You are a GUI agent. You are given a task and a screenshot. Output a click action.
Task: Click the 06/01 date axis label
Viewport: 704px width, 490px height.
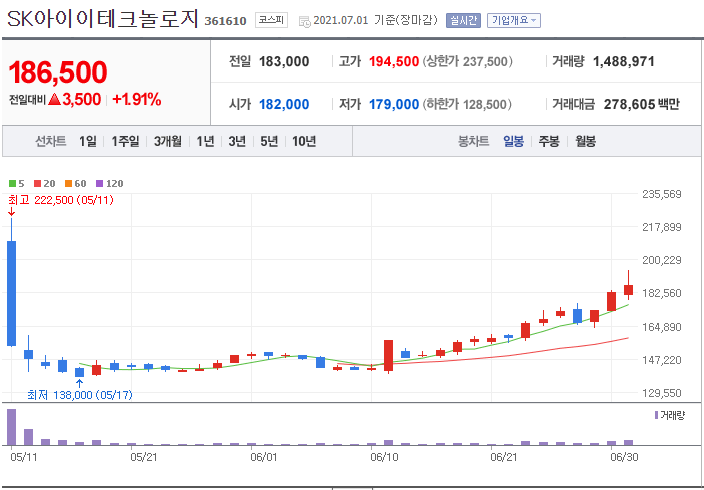(265, 457)
